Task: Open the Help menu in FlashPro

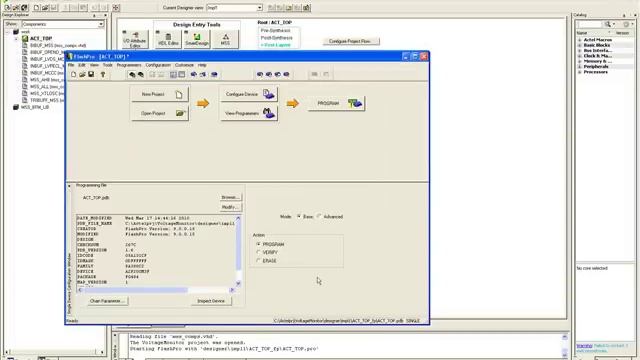Action: [202, 65]
